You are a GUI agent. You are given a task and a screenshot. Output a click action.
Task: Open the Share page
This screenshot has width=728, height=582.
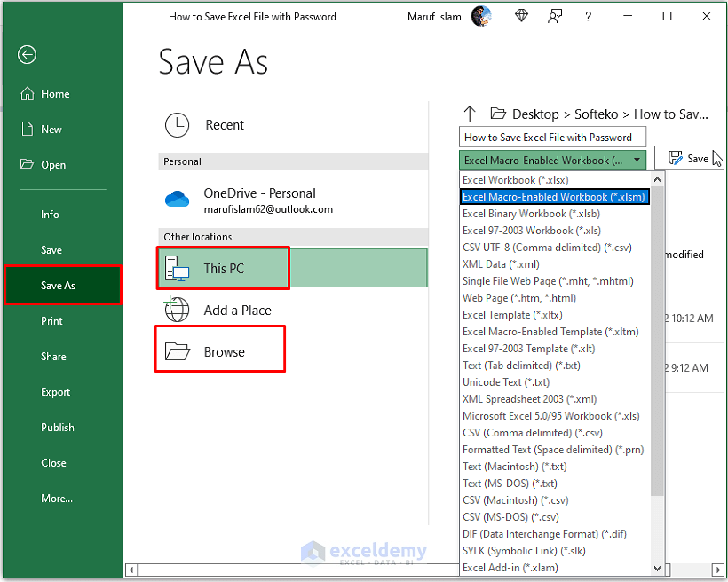(x=63, y=357)
